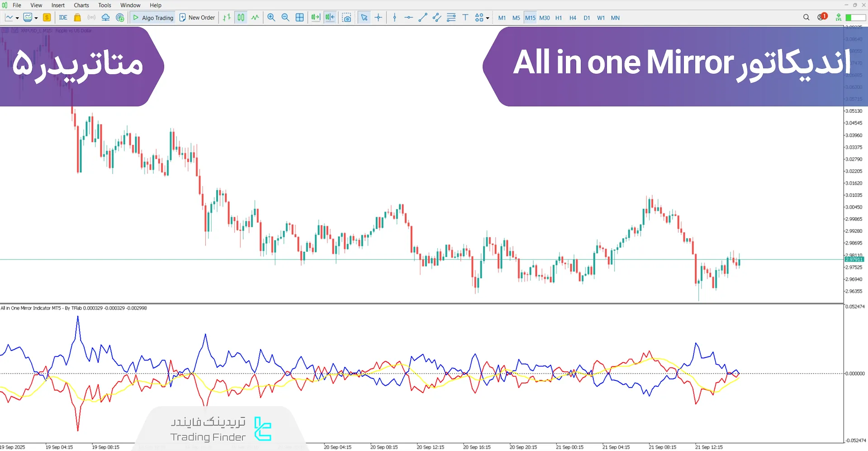Open the new chart symbol dropdown
Image resolution: width=868 pixels, height=451 pixels.
(x=17, y=17)
